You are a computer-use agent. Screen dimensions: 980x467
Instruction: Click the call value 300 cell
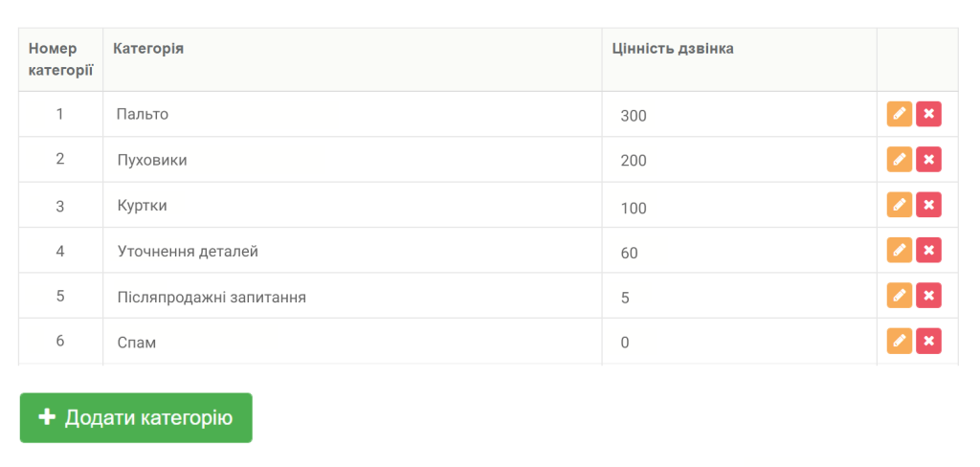tap(740, 115)
